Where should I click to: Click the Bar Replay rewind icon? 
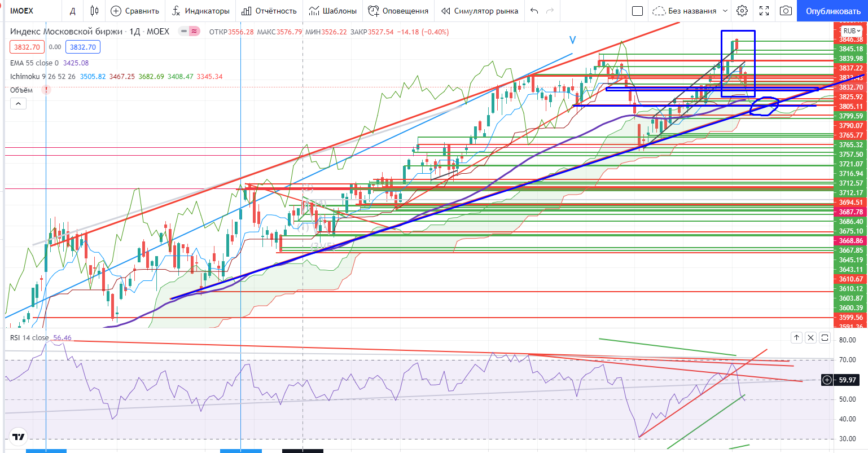(446, 11)
